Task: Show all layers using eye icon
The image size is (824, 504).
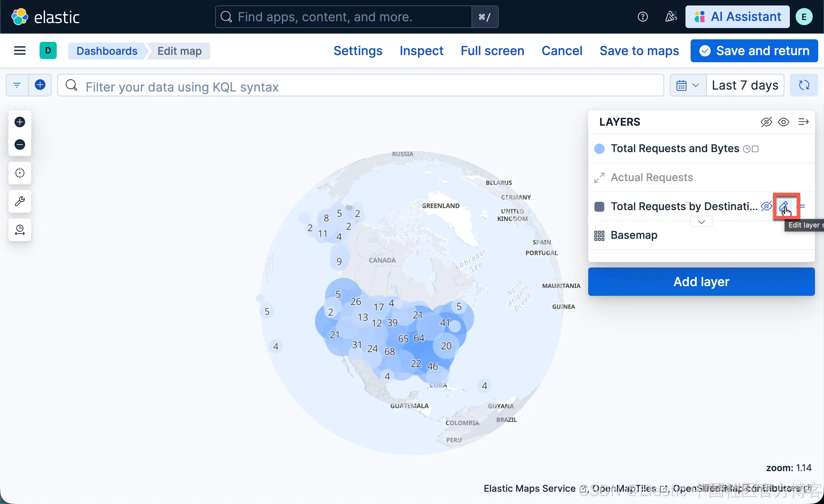Action: pos(783,122)
